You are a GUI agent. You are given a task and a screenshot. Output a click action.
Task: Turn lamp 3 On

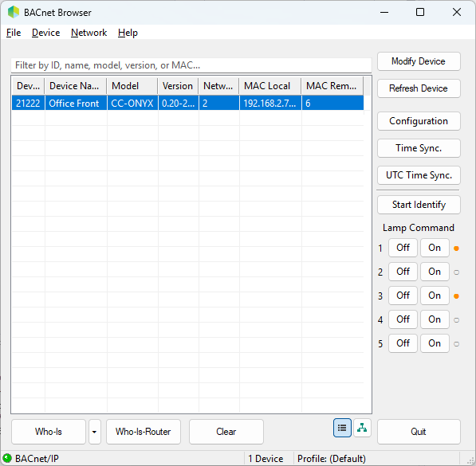[435, 296]
